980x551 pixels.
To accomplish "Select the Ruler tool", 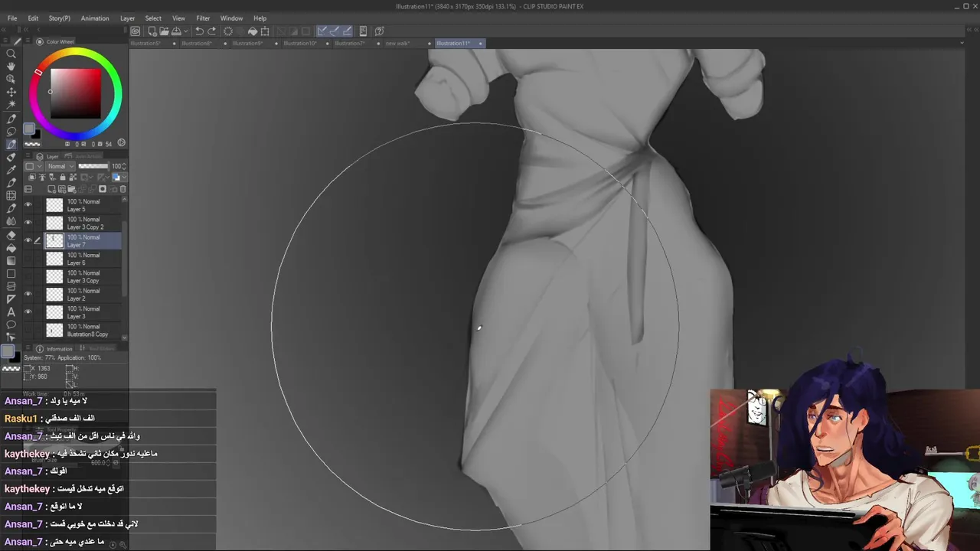I will point(11,299).
